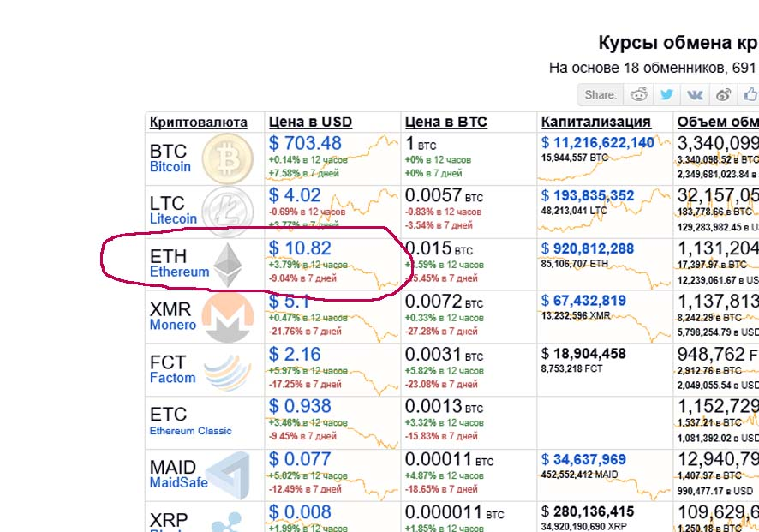Viewport: 759px width, 532px height.
Task: Sort the table by Цена в USD
Action: coord(310,122)
